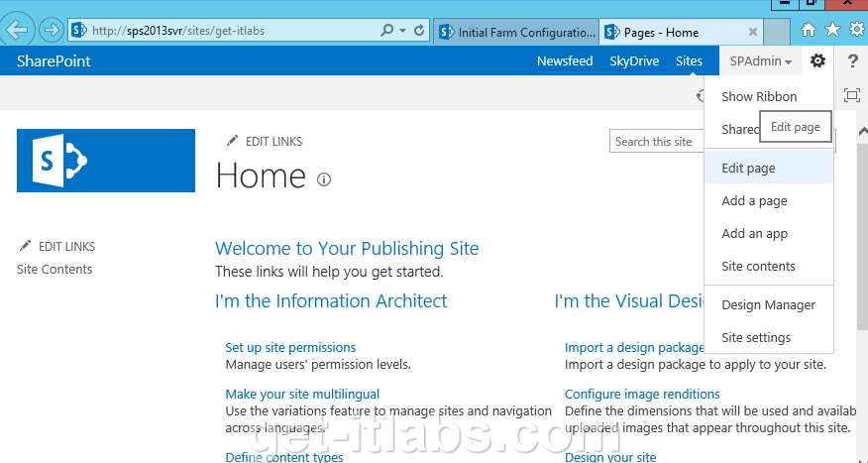This screenshot has height=463, width=868.
Task: Expand the SPAdmin user dropdown
Action: coord(761,61)
